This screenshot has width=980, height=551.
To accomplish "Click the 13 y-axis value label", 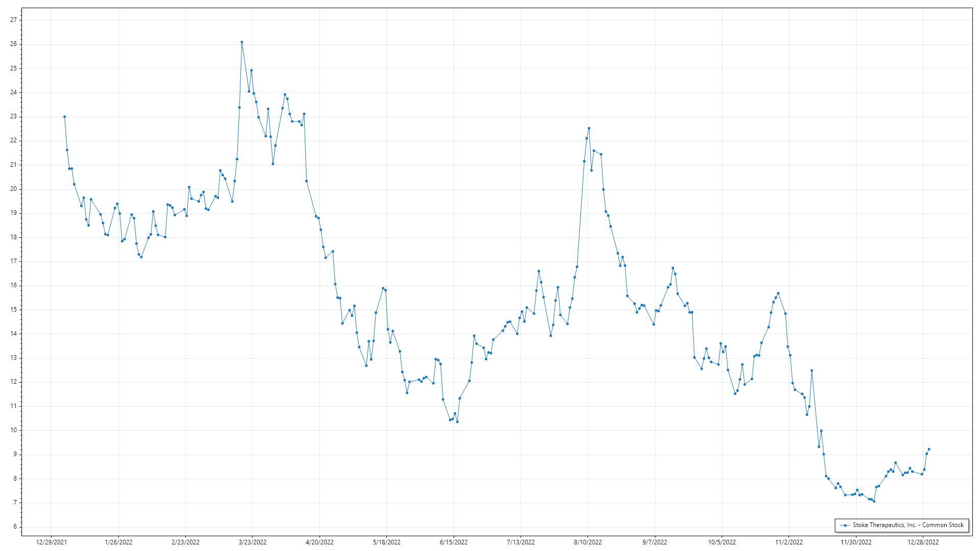I will tap(14, 358).
